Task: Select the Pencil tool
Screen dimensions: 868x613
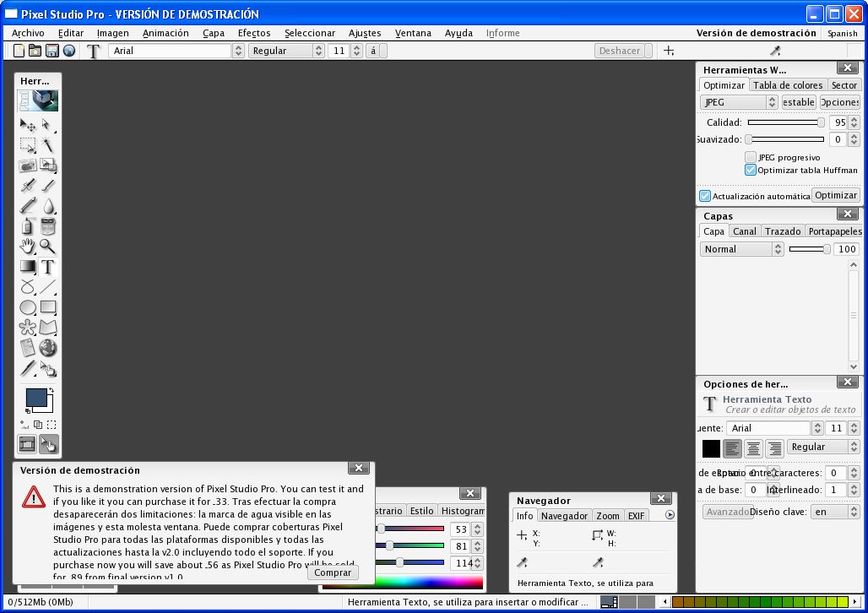Action: coord(27,205)
